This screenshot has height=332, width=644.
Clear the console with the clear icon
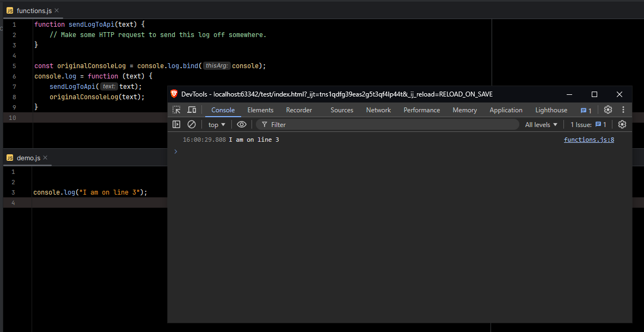pyautogui.click(x=192, y=125)
